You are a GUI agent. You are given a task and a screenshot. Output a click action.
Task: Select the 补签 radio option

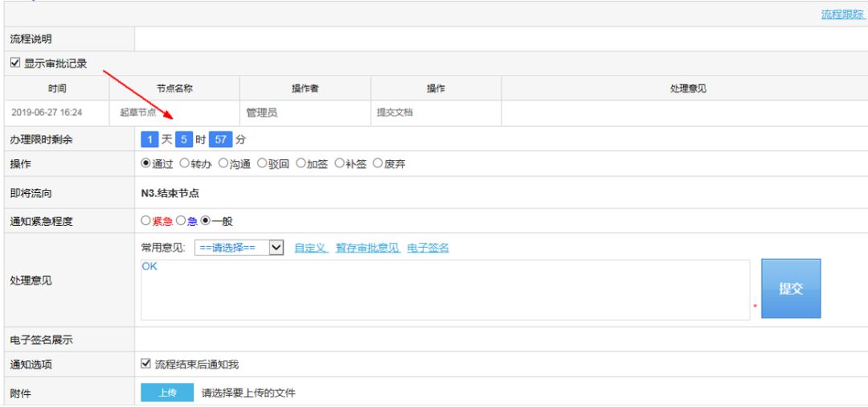click(x=340, y=164)
